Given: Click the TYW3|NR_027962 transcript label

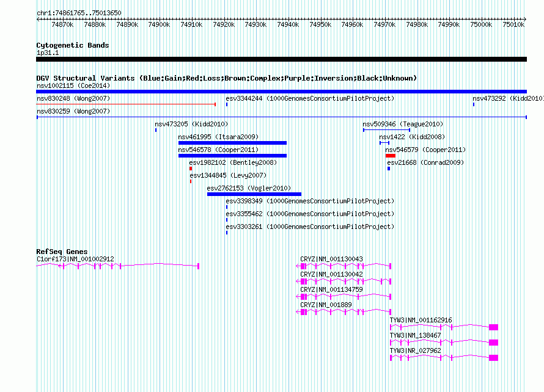Looking at the screenshot, I should 415,350.
